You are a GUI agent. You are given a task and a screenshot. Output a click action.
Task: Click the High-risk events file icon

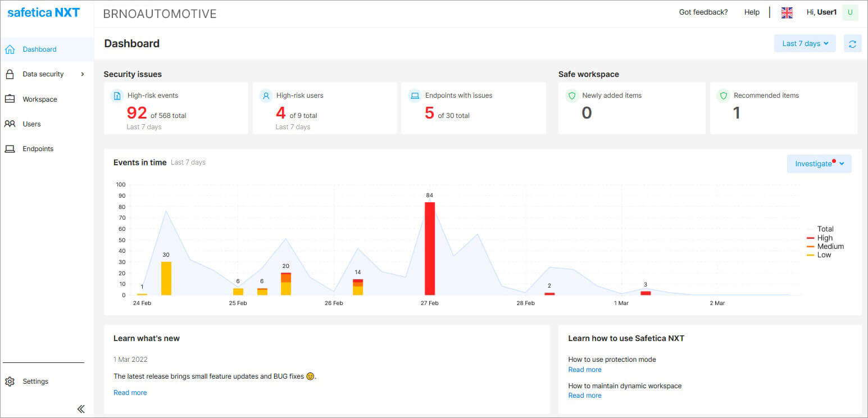(x=117, y=96)
